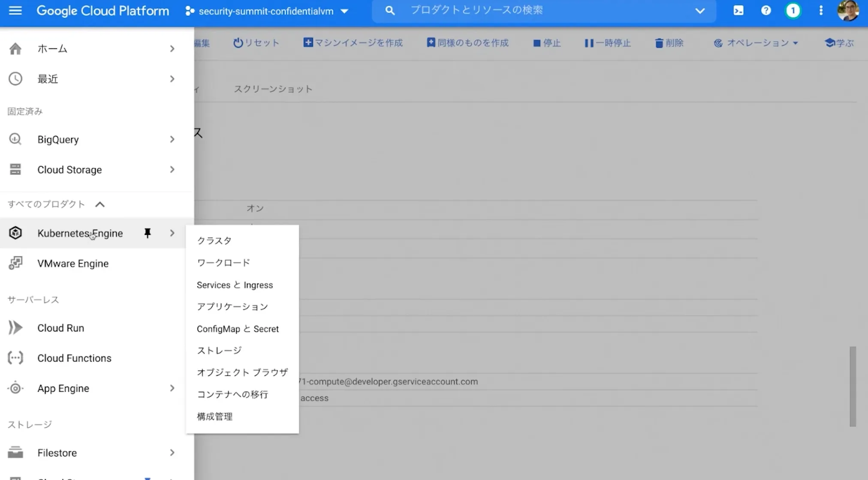Open the オペレーション dropdown
868x480 pixels.
point(756,43)
